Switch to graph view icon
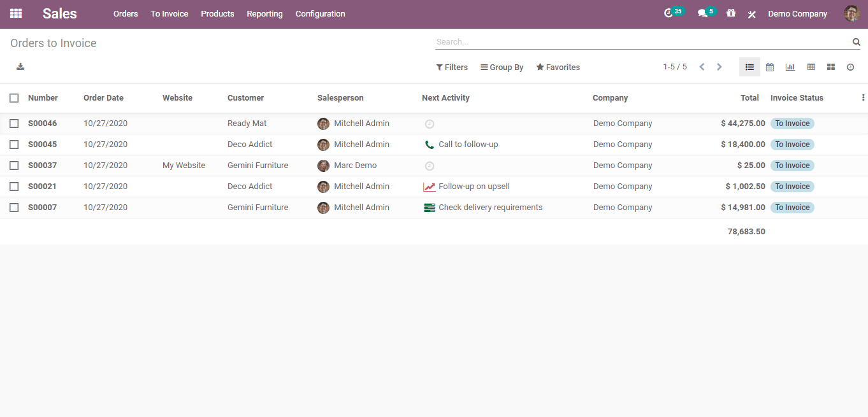Screen dimensions: 868x417 click(x=790, y=67)
